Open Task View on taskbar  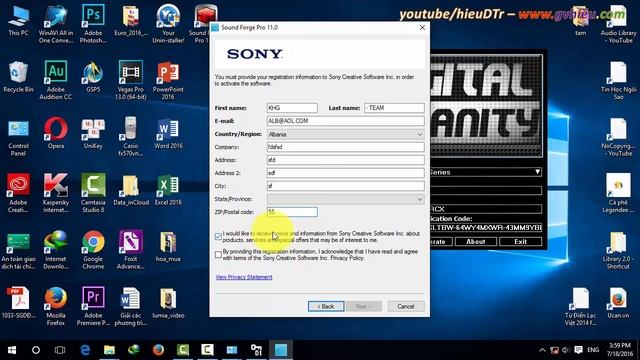60,350
